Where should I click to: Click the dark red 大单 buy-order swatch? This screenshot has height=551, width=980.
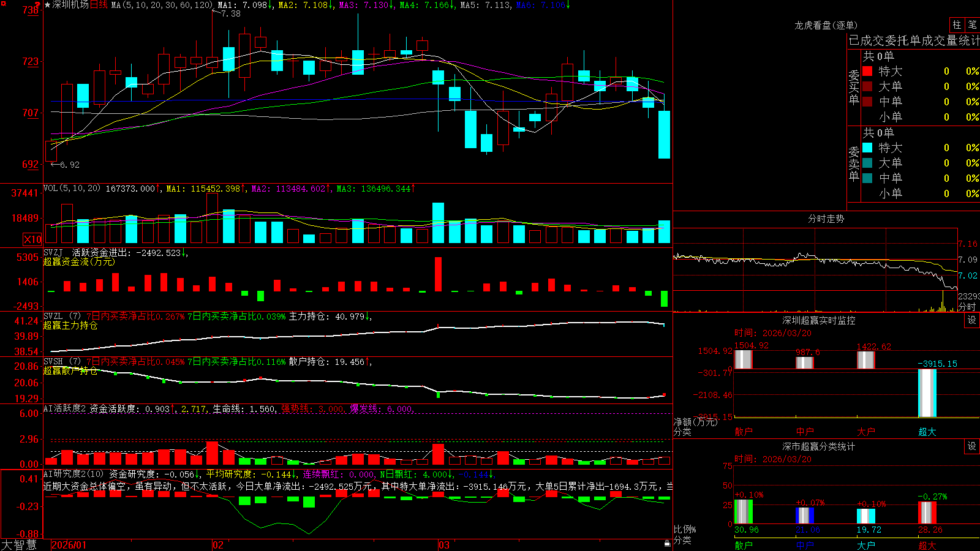867,86
